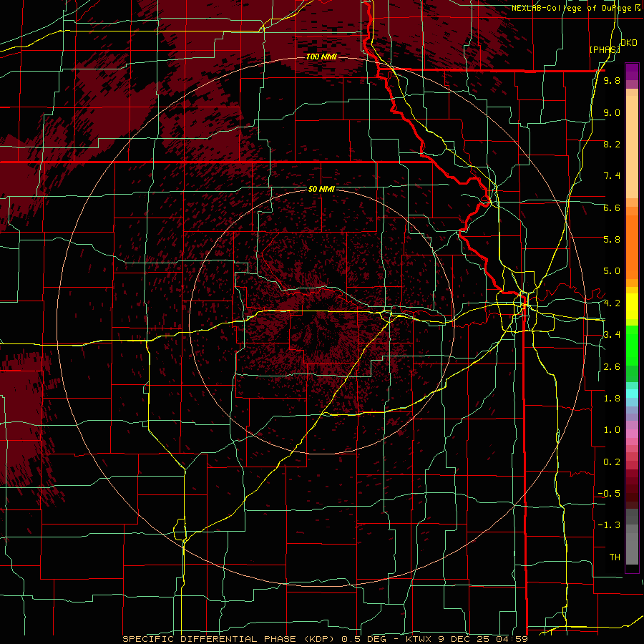The height and width of the screenshot is (644, 644).
Task: Pick the bright green band on the color scale
Action: tap(632, 345)
